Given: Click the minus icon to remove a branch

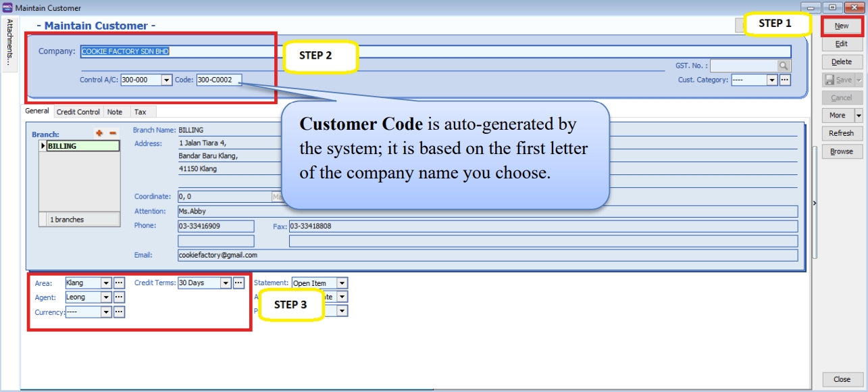Looking at the screenshot, I should [113, 133].
